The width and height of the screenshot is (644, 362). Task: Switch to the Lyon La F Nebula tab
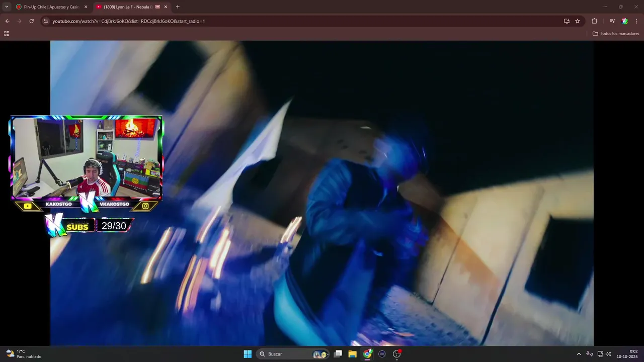tap(132, 7)
